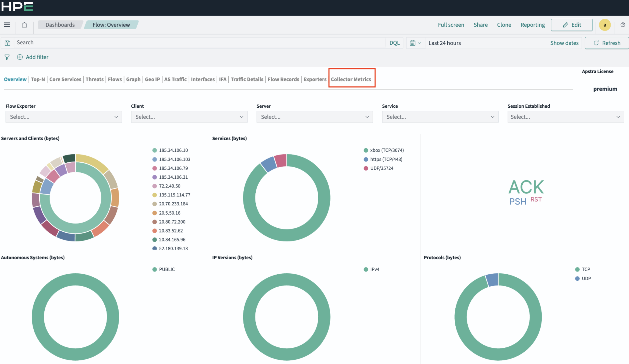Open the Exporters tab
Image resolution: width=629 pixels, height=364 pixels.
[x=315, y=79]
